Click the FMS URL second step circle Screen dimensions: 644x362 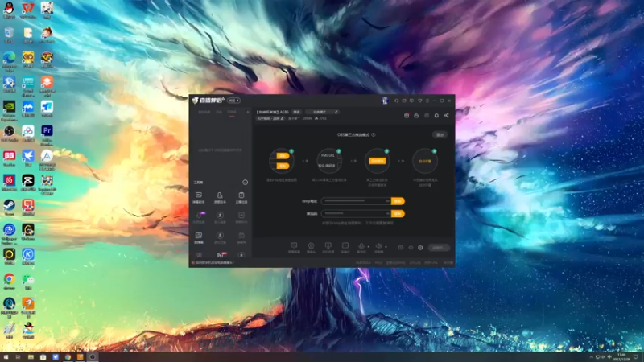(x=328, y=161)
